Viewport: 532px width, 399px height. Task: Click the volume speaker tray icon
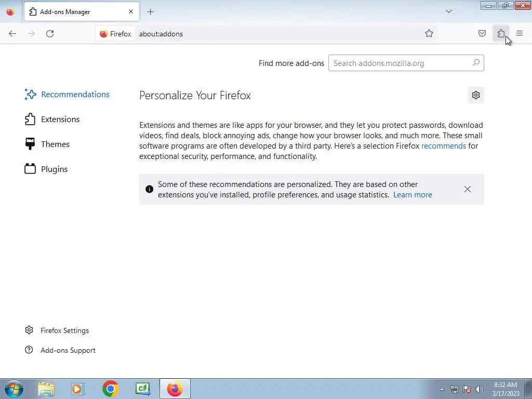click(x=480, y=389)
